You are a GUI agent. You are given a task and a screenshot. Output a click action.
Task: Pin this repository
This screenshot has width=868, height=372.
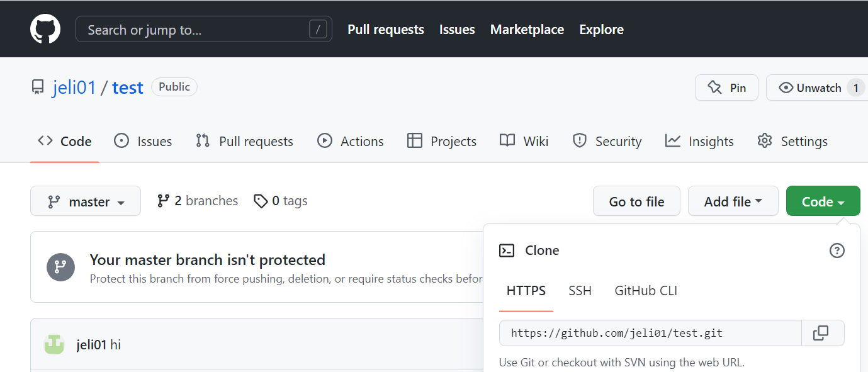coord(726,87)
